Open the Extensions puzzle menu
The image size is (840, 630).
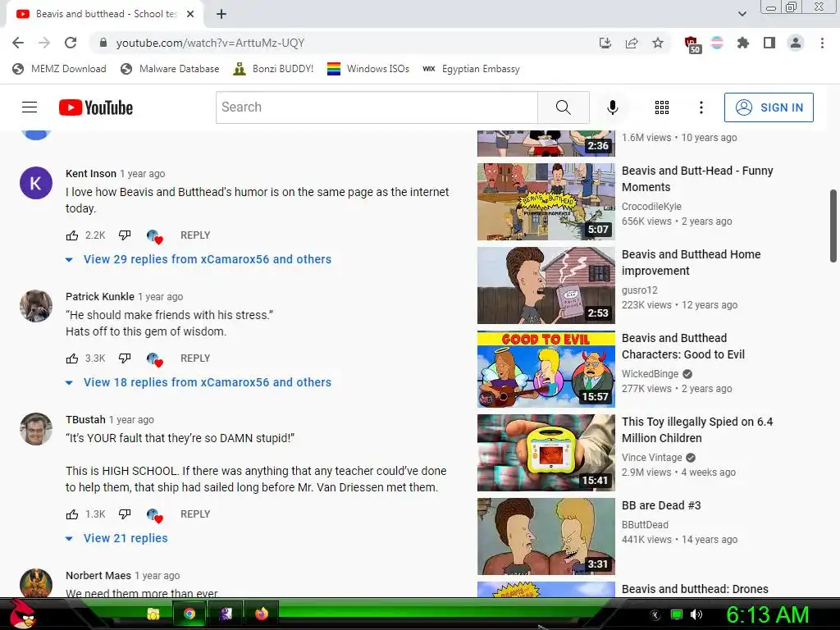point(742,43)
